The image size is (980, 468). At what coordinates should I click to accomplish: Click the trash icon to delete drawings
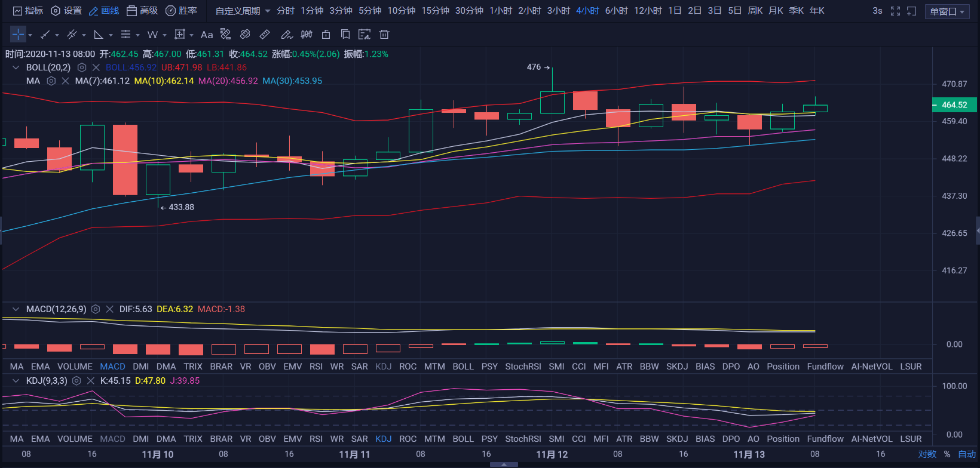(384, 35)
